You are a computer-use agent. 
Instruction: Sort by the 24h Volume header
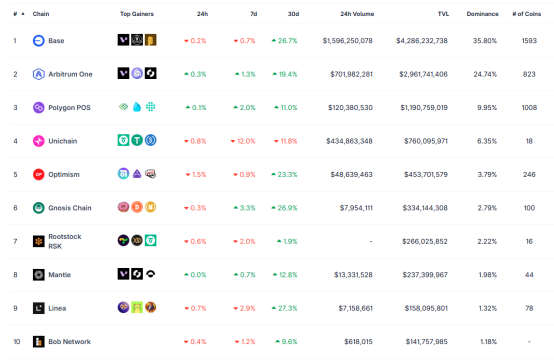point(357,14)
